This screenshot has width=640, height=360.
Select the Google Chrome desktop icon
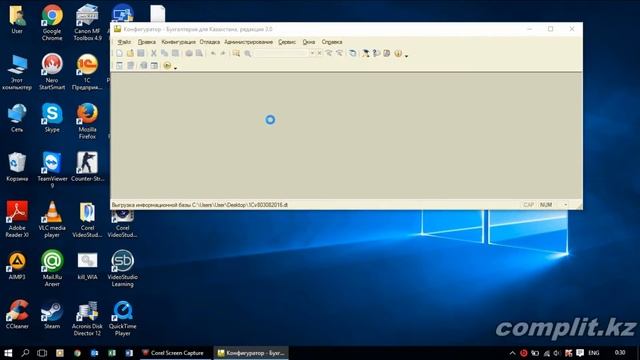pos(52,23)
